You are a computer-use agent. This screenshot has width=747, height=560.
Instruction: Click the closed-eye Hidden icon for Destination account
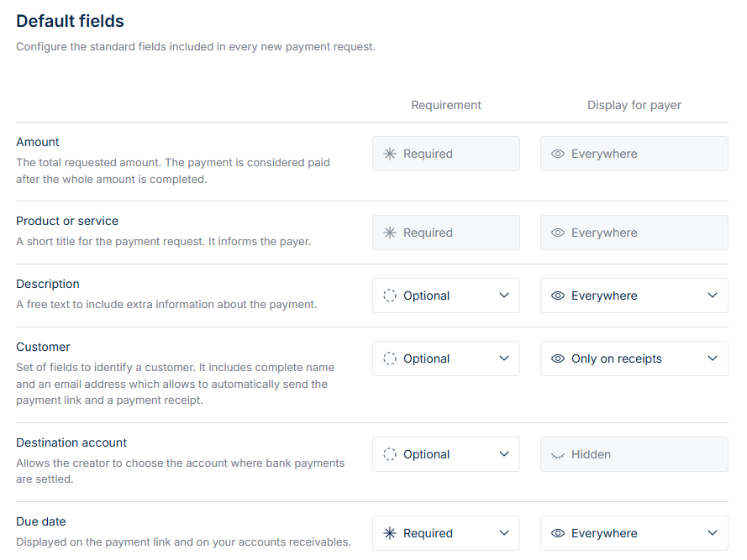pos(558,454)
